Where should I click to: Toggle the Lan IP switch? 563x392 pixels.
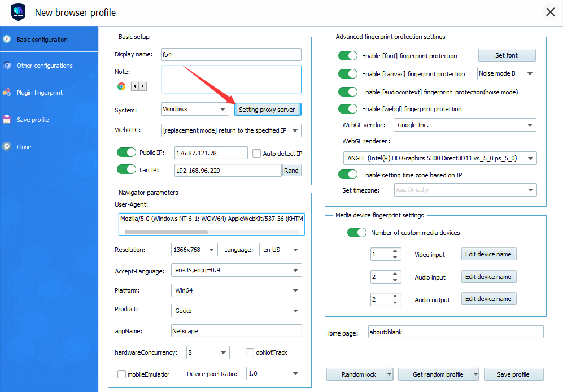[x=126, y=169]
